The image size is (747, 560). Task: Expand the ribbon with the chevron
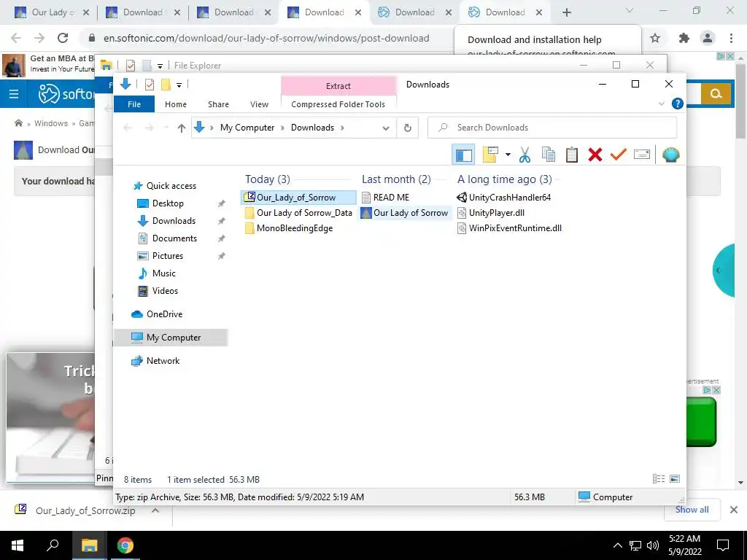coord(661,104)
